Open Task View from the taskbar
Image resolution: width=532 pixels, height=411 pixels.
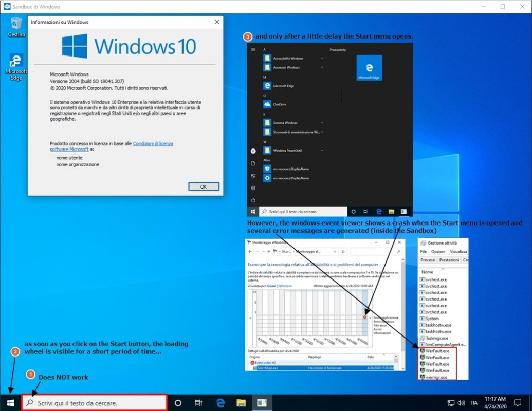coord(198,403)
